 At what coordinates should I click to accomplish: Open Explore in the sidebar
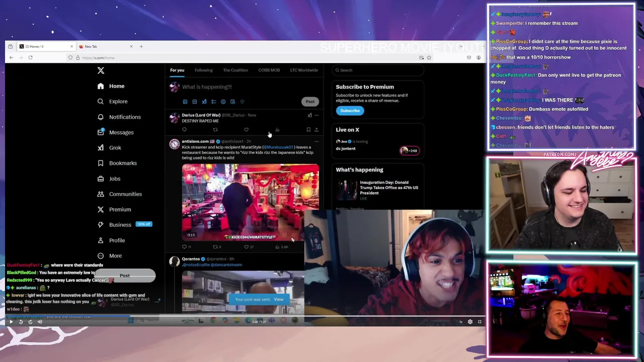pyautogui.click(x=113, y=102)
